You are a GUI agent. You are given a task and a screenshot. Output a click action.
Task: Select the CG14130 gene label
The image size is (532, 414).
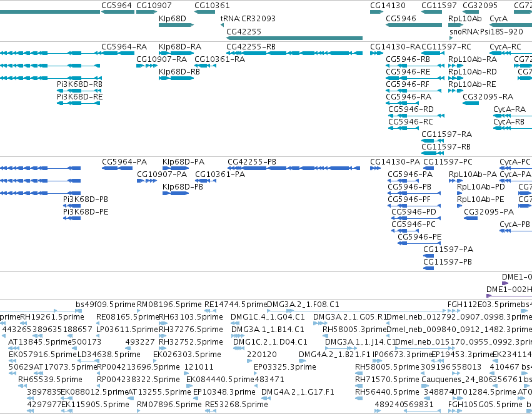pyautogui.click(x=388, y=6)
